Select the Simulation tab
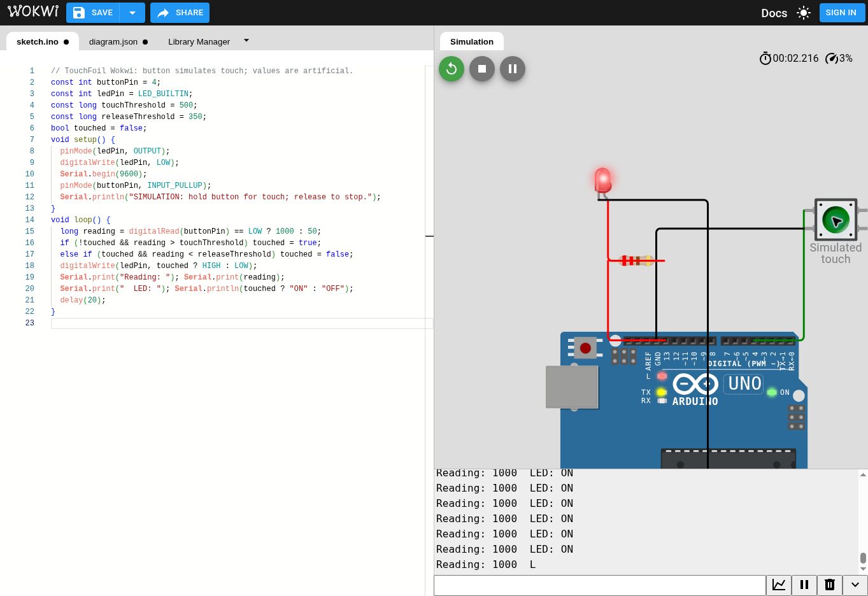This screenshot has height=596, width=868. (x=472, y=41)
